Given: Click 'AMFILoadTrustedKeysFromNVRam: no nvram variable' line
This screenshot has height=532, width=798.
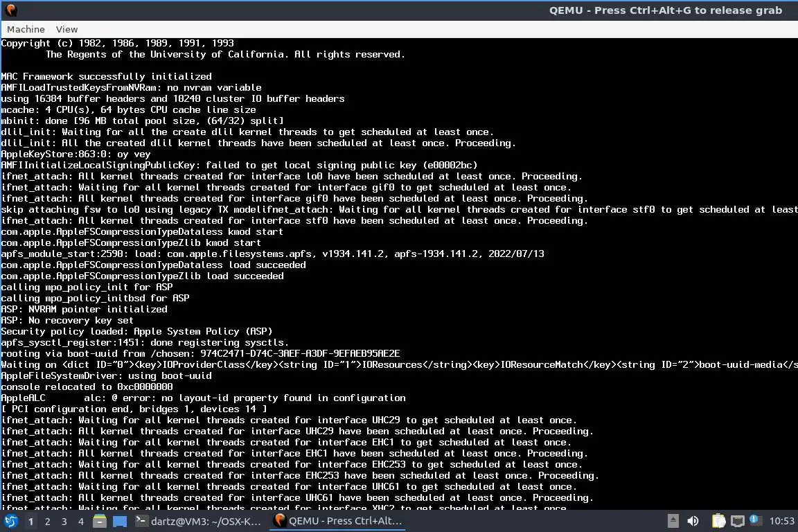Looking at the screenshot, I should pyautogui.click(x=132, y=88).
